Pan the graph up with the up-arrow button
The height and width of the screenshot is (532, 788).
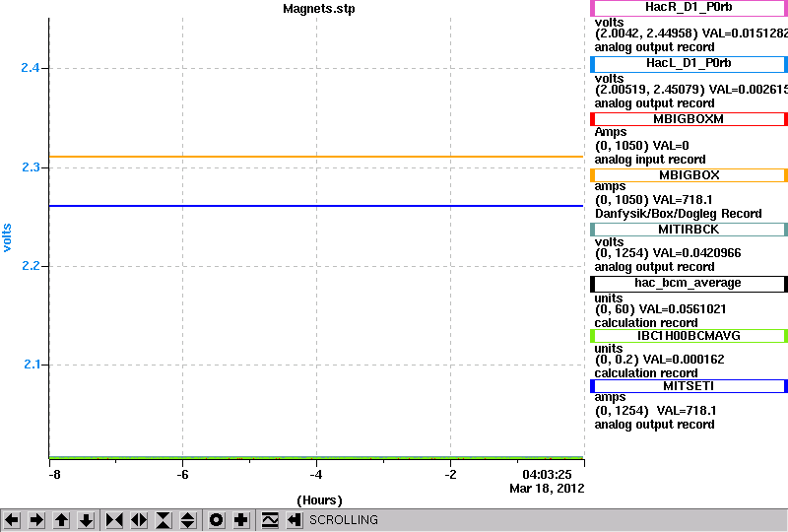(62, 520)
